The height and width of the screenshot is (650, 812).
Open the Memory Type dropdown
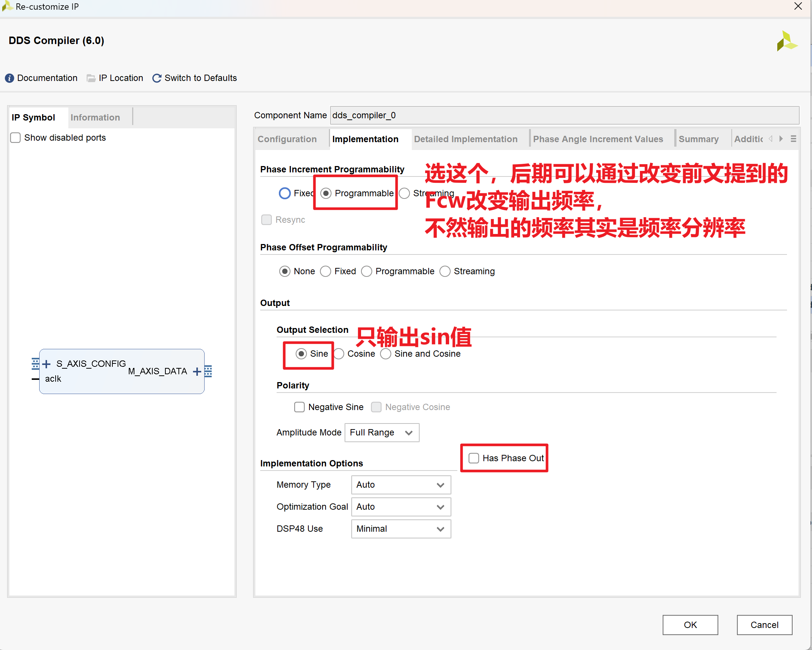point(401,485)
